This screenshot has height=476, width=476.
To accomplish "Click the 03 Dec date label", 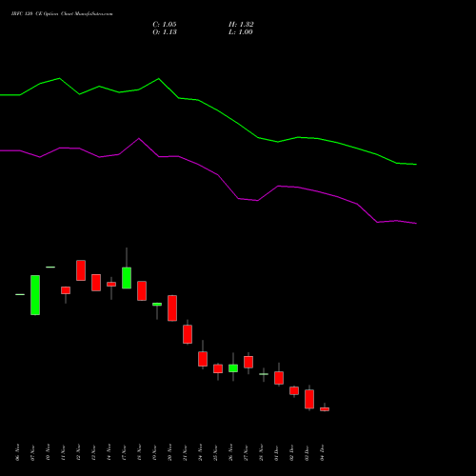I will coord(307,452).
